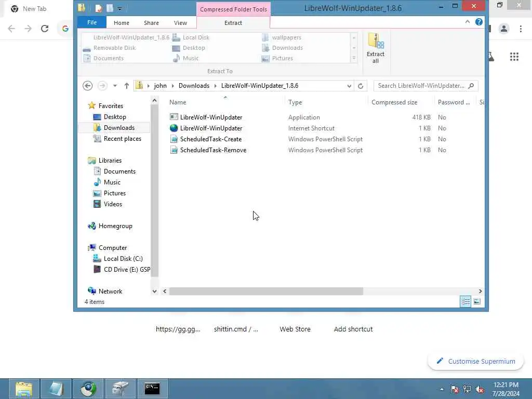Click Compressed Folder Tools contextual tab
The height and width of the screenshot is (399, 532).
pos(233,9)
